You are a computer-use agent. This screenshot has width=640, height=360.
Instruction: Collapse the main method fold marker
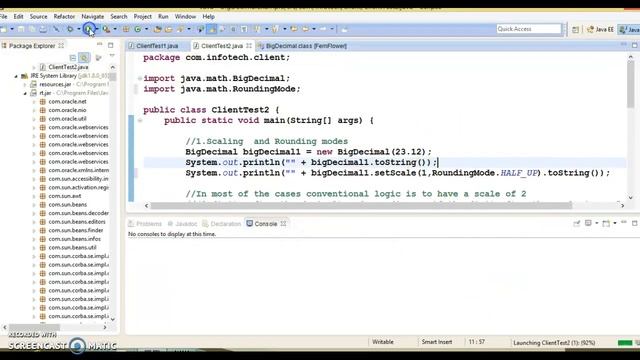[x=140, y=120]
